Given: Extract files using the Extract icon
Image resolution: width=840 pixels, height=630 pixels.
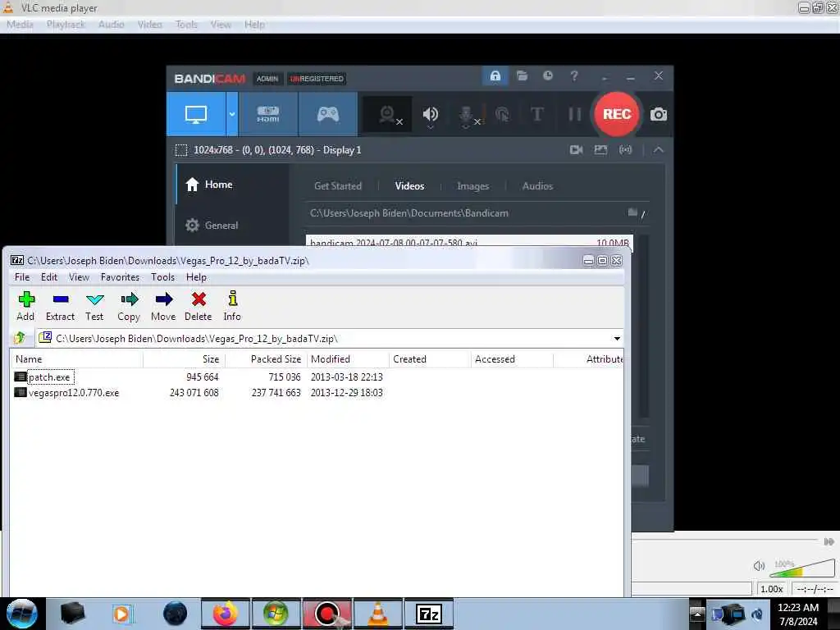Looking at the screenshot, I should [x=60, y=307].
